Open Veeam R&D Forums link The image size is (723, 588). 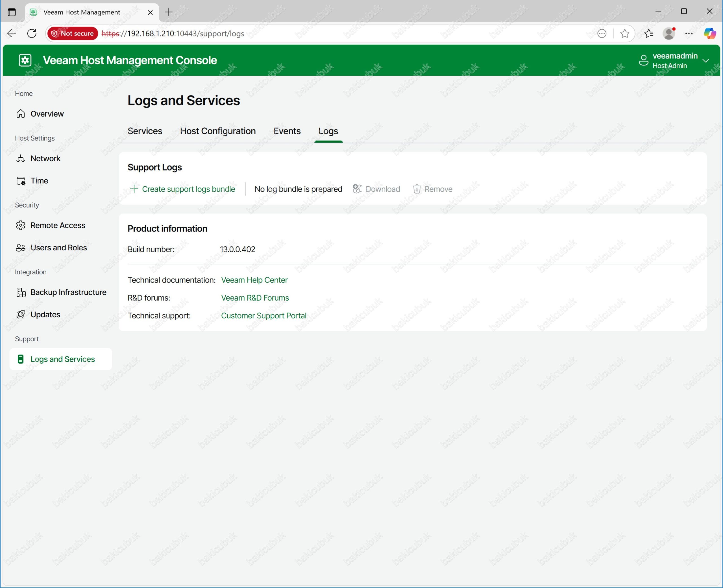255,298
